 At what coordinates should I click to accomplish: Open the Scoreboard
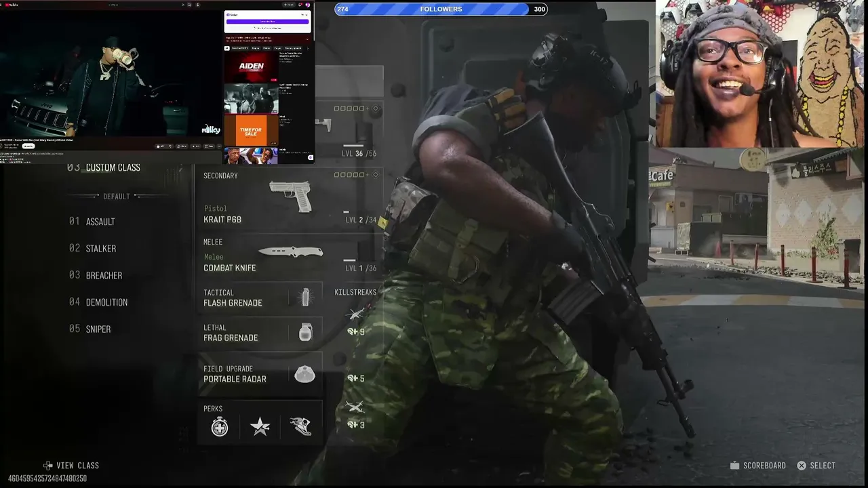pos(757,466)
